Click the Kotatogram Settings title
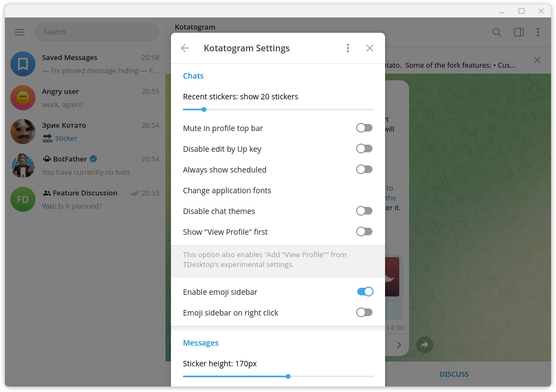Viewport: 556px width, 392px height. click(246, 48)
